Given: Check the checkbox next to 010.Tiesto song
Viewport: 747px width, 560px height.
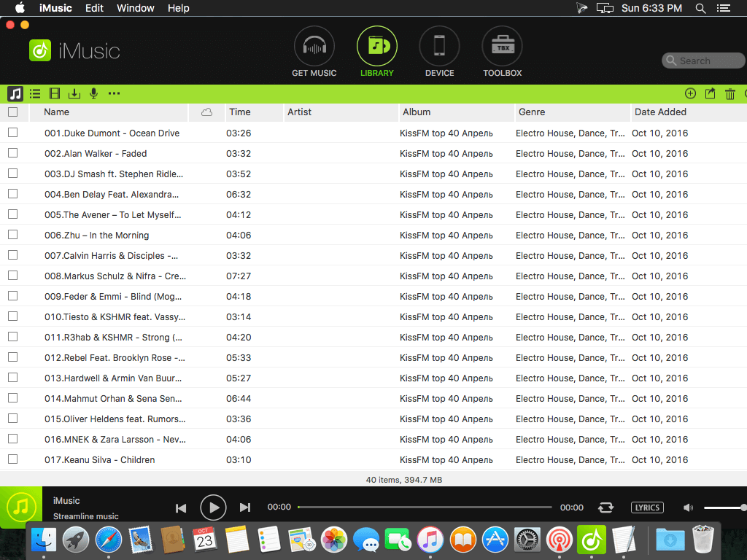Looking at the screenshot, I should (11, 316).
